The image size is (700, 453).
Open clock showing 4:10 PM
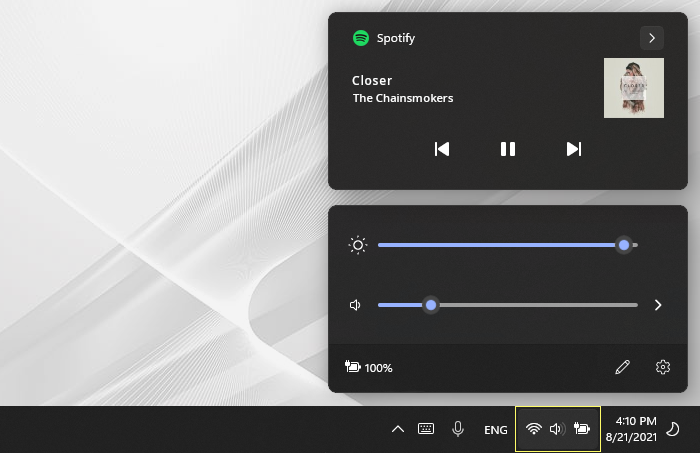(631, 429)
